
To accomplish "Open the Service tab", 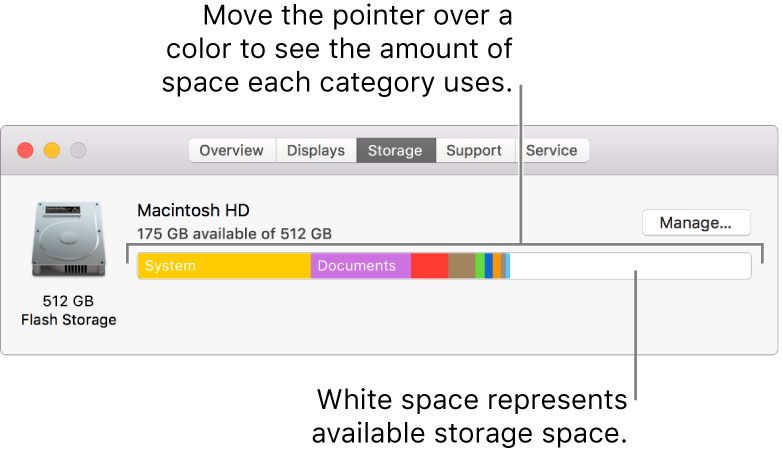I will coord(552,150).
